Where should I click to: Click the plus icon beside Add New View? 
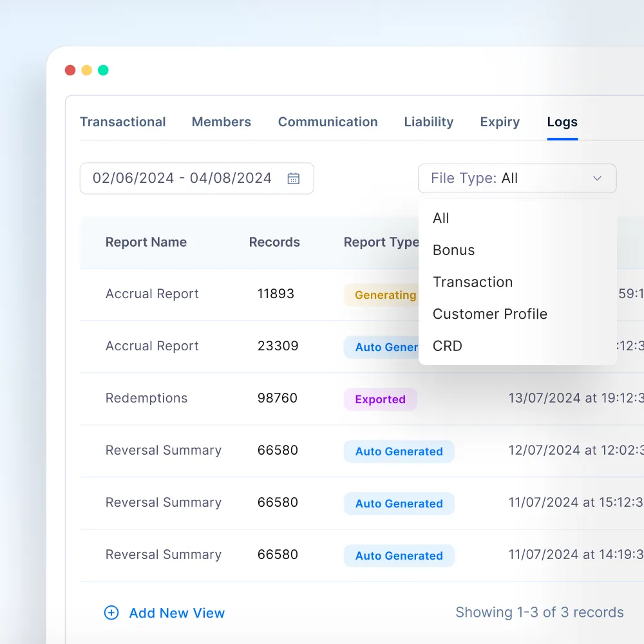[x=111, y=612]
